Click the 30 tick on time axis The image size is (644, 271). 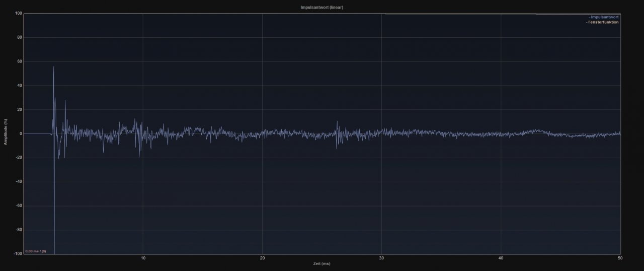coord(381,258)
